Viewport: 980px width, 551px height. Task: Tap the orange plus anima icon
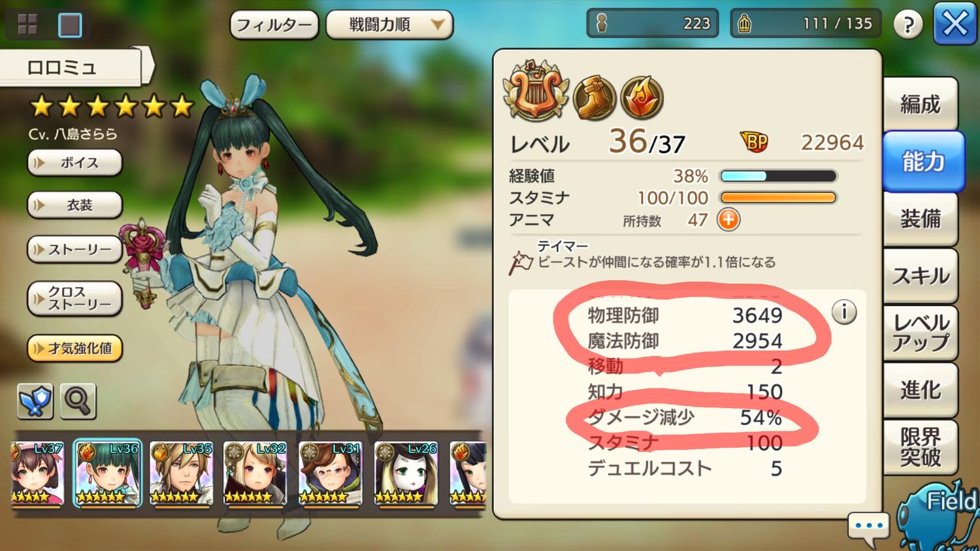click(x=728, y=220)
